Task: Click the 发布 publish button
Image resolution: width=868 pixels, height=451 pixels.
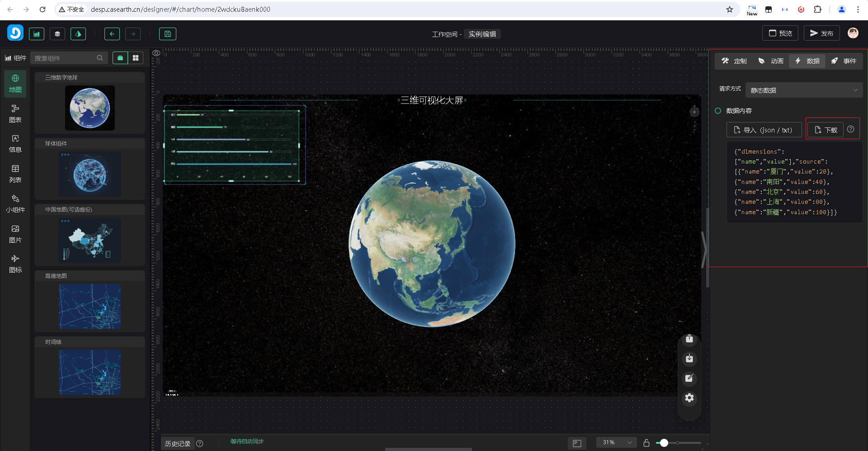Action: [x=821, y=33]
